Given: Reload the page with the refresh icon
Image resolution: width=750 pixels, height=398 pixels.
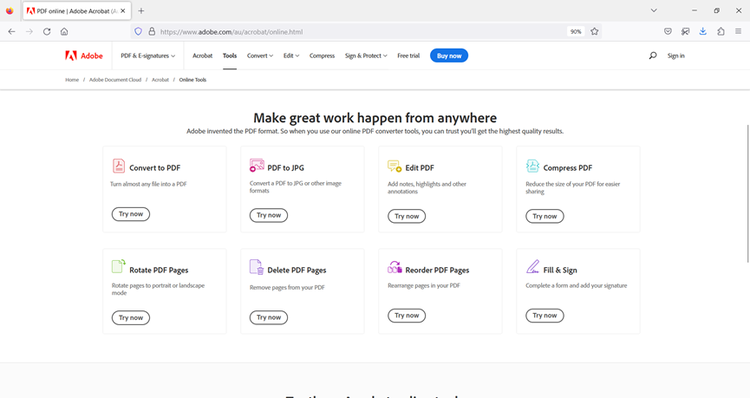Looking at the screenshot, I should pyautogui.click(x=46, y=32).
